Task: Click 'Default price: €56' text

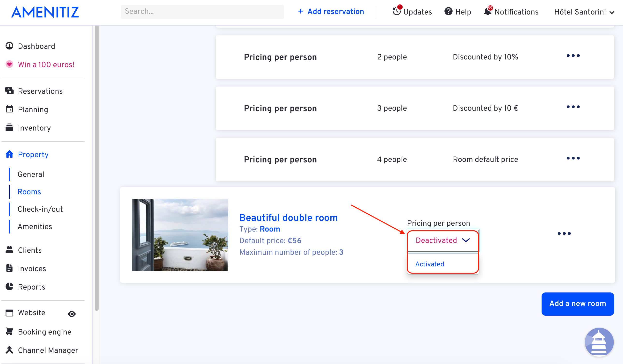Action: [270, 240]
